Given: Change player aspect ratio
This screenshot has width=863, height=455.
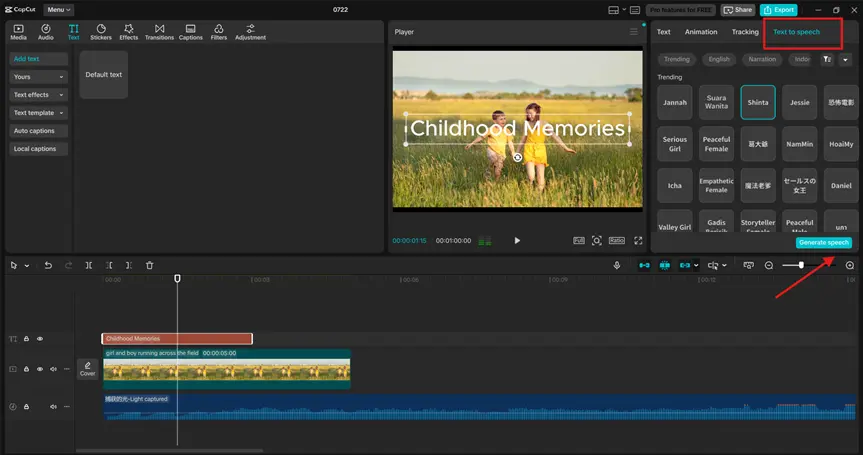Looking at the screenshot, I should 617,240.
